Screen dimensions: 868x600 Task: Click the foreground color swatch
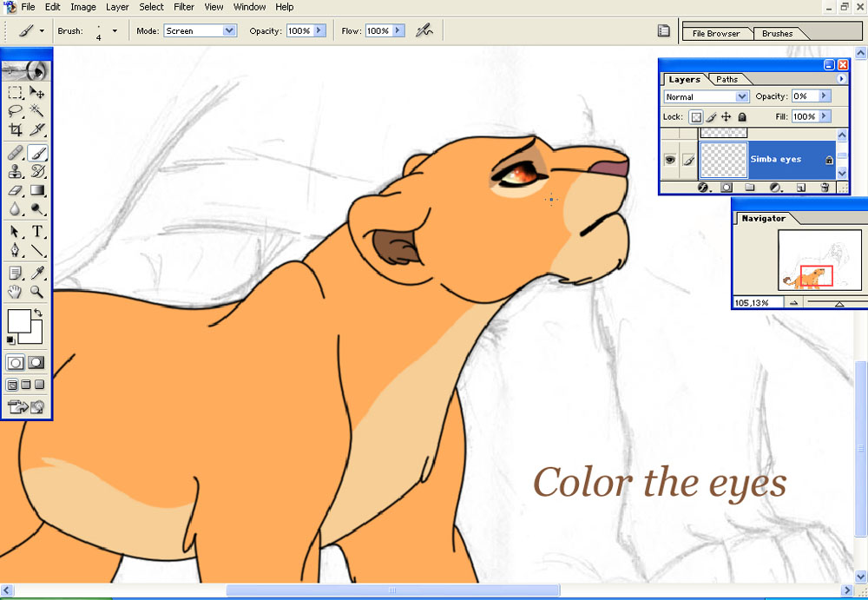[x=19, y=320]
